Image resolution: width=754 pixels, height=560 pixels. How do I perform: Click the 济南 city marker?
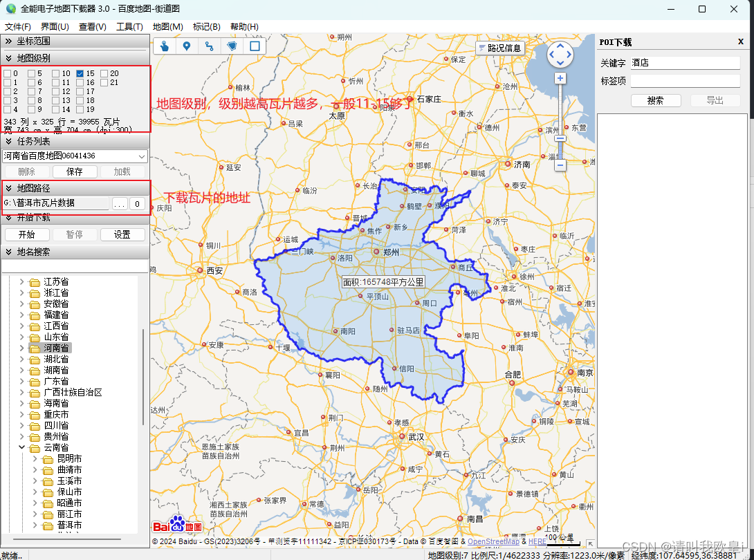click(508, 164)
